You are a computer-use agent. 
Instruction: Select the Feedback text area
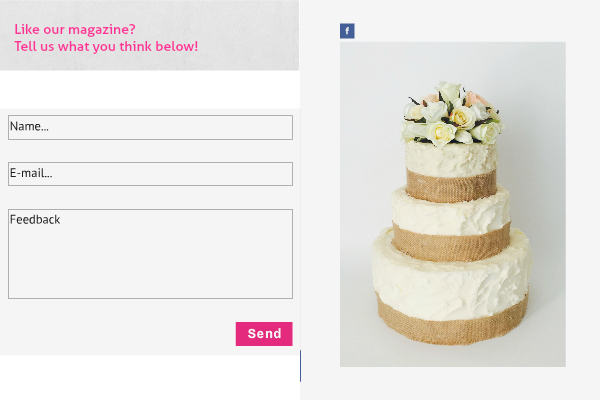point(150,254)
